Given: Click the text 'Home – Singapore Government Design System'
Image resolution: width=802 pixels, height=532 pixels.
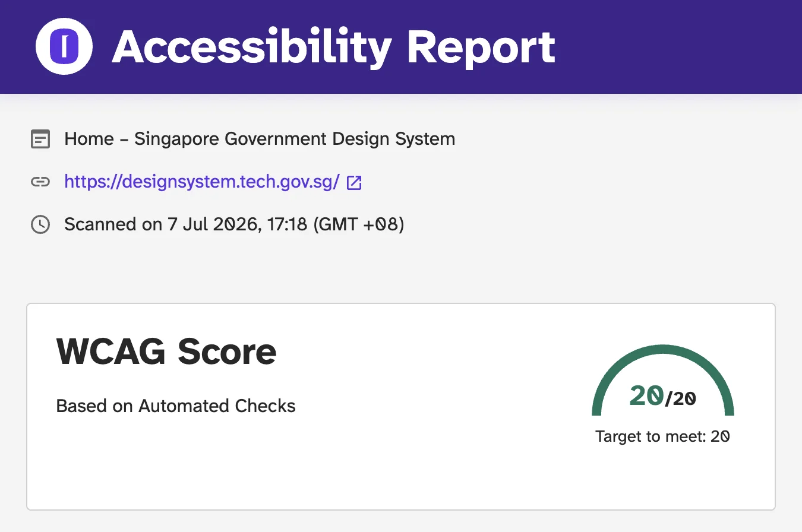Looking at the screenshot, I should pos(260,139).
